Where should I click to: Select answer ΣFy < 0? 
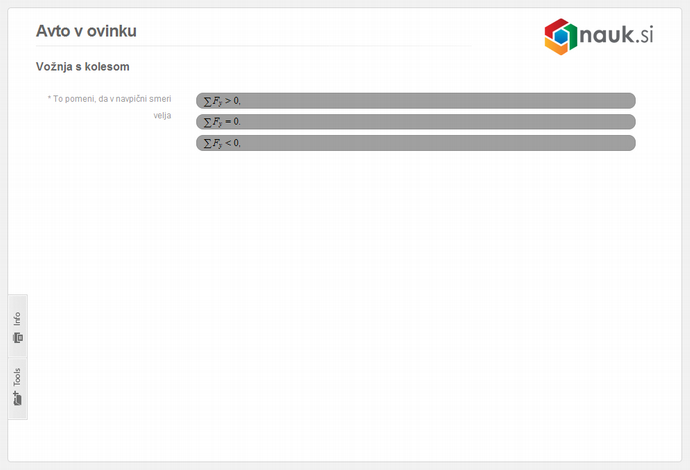click(x=415, y=143)
